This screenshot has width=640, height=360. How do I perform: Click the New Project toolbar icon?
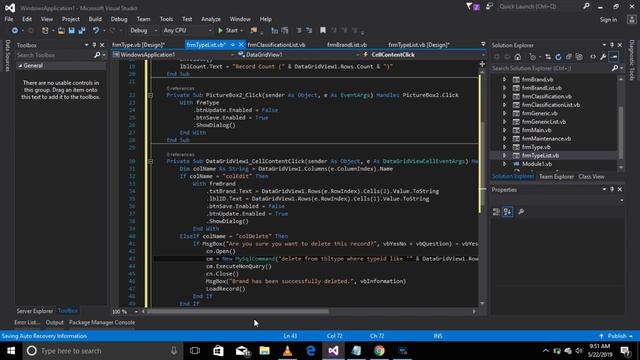click(45, 31)
